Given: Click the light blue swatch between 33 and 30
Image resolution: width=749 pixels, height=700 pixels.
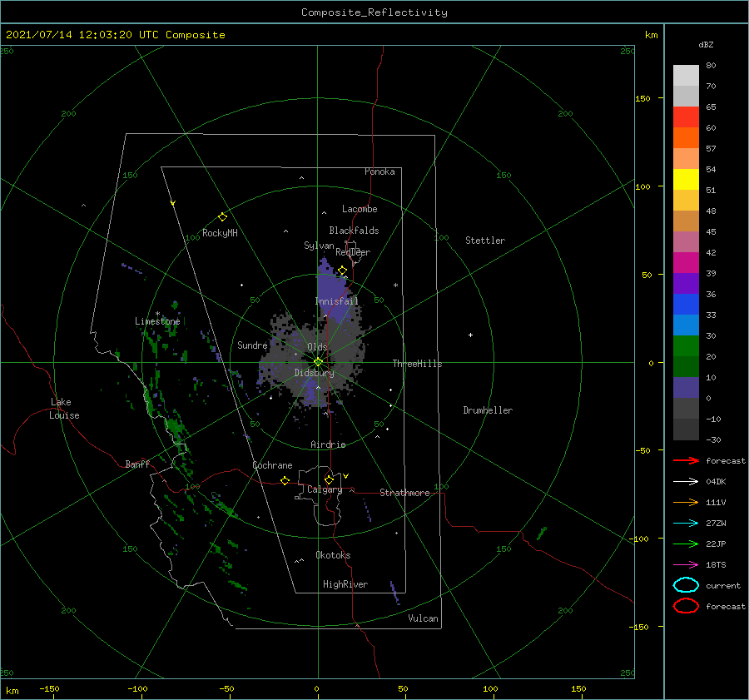Looking at the screenshot, I should click(x=686, y=325).
